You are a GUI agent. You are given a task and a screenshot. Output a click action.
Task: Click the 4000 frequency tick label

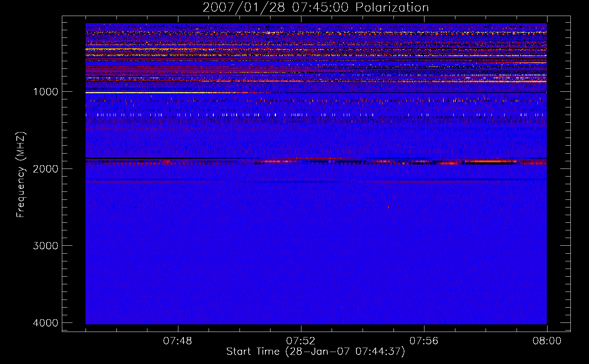[x=46, y=323]
